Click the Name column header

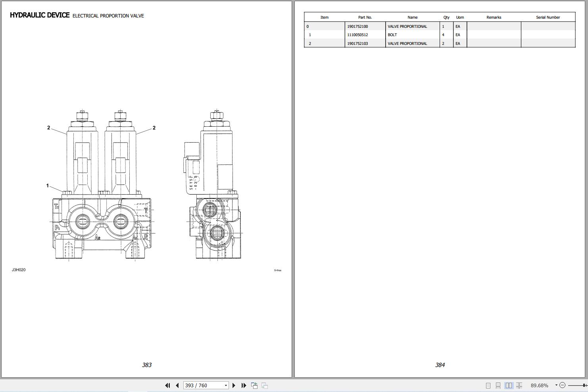pos(412,17)
